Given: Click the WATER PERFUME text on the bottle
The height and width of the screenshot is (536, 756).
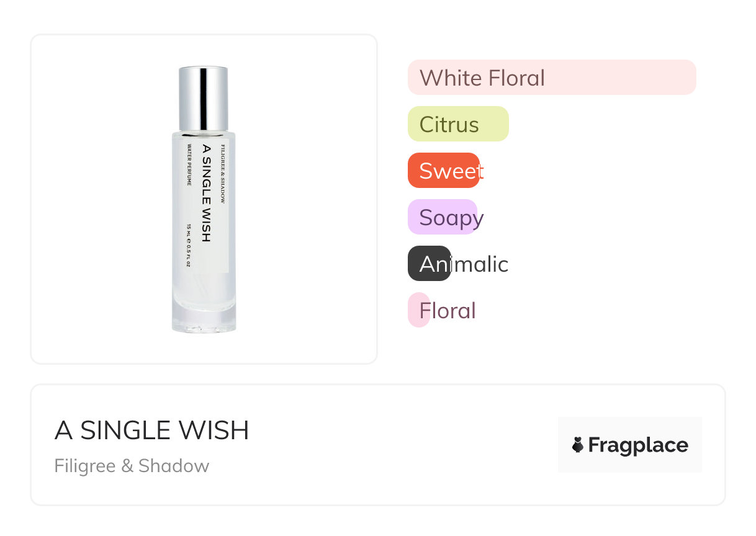Looking at the screenshot, I should click(189, 166).
